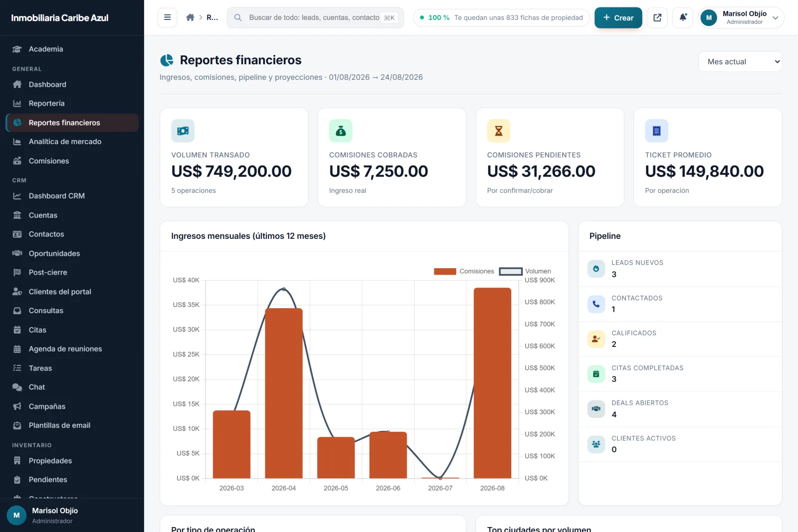The image size is (798, 532).
Task: Toggle Volumen series in chart legend
Action: tap(525, 271)
